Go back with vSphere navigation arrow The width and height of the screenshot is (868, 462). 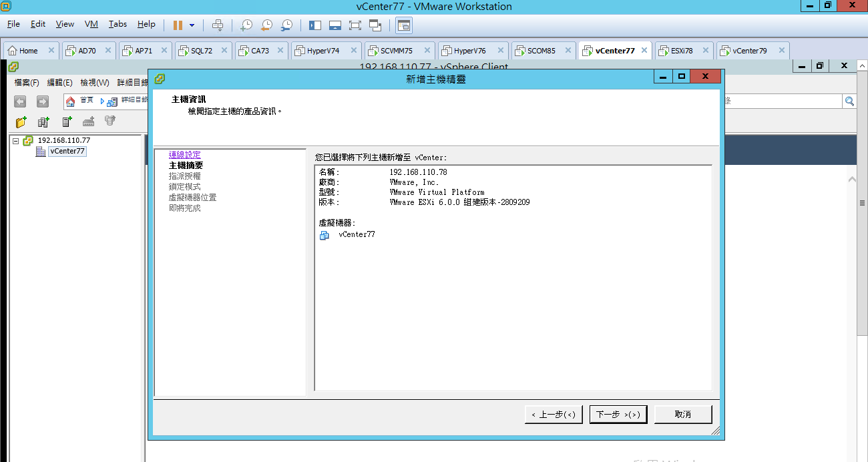point(20,101)
